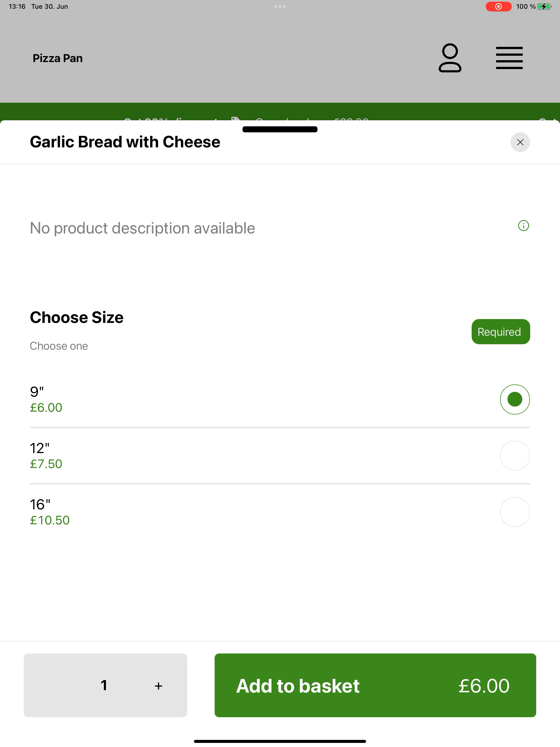Tap the Choose Size heading
560x747 pixels.
coord(77,317)
